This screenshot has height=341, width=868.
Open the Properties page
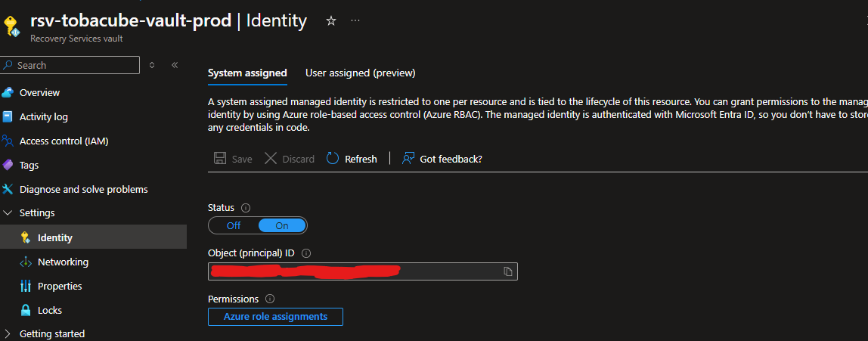coord(60,287)
